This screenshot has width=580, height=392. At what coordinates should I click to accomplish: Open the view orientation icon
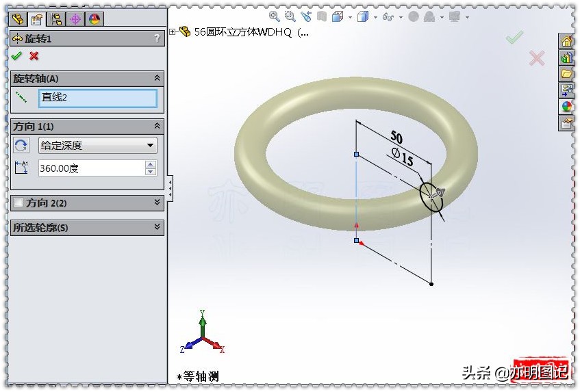tap(338, 16)
